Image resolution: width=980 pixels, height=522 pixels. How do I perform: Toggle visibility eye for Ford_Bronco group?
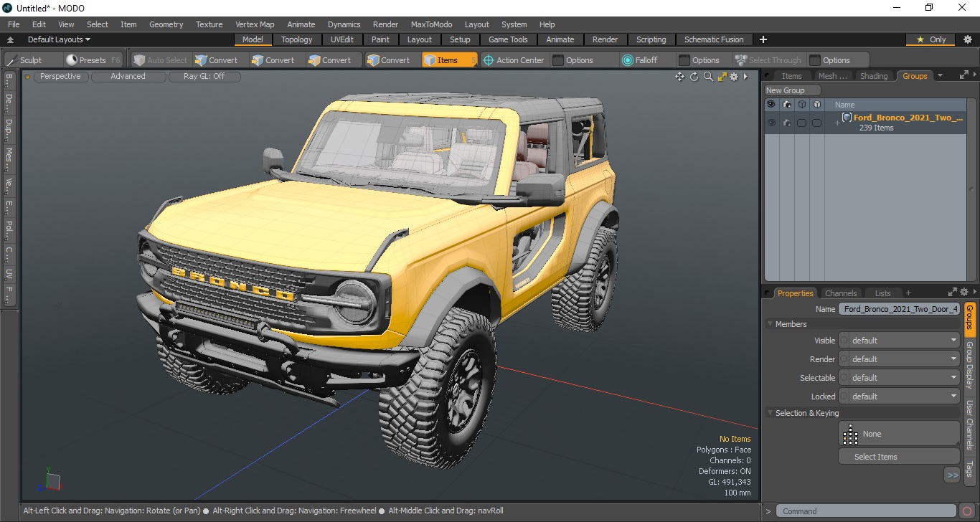771,123
